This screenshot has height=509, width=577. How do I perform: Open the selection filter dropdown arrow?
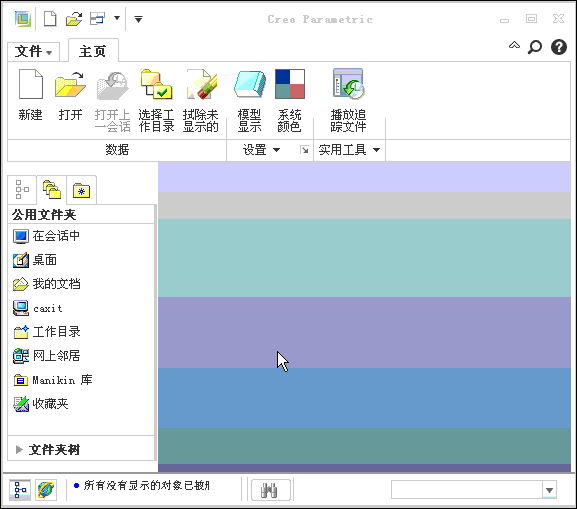pyautogui.click(x=549, y=490)
